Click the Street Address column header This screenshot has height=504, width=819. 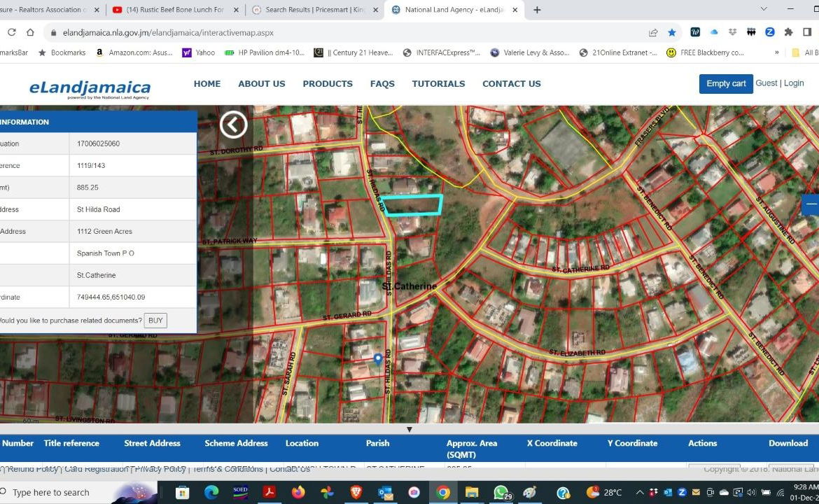[x=152, y=443]
